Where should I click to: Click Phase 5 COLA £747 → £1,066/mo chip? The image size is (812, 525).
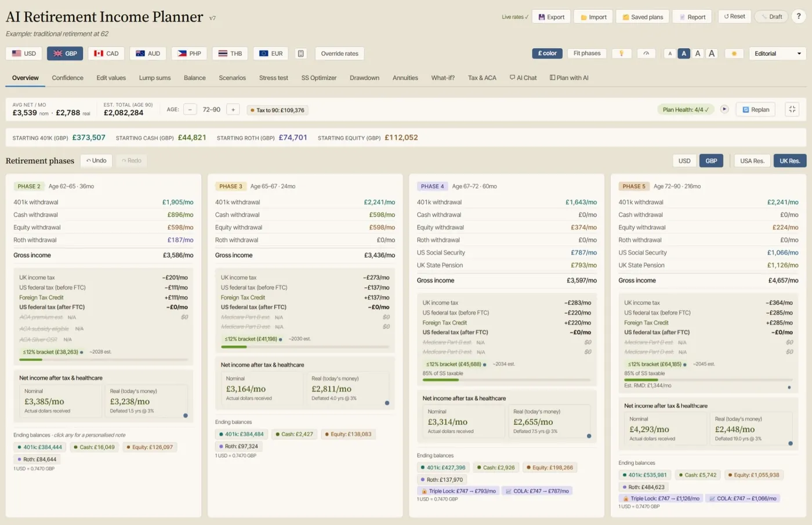(742, 498)
